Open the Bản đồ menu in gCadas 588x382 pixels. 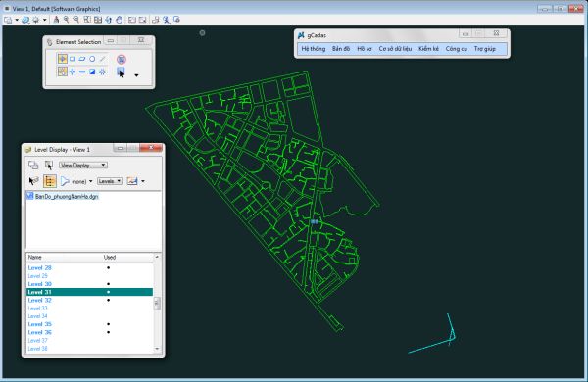(x=340, y=49)
